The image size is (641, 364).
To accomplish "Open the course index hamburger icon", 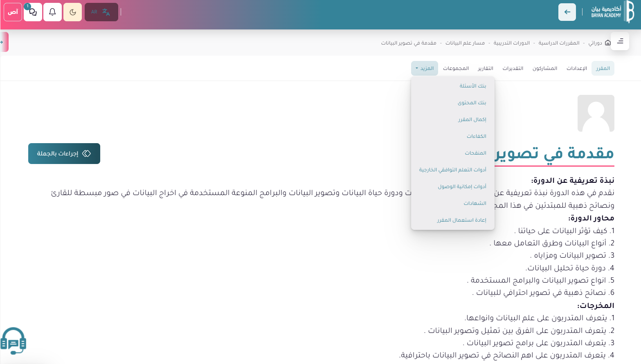I will [620, 41].
